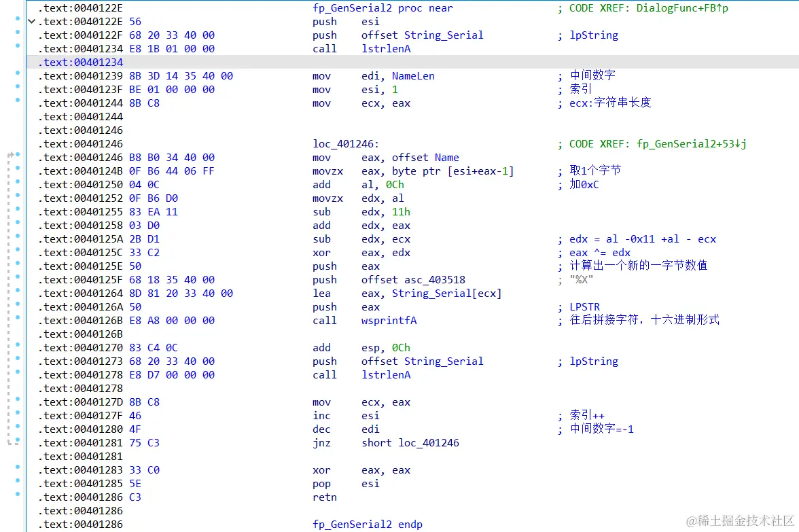The height and width of the screenshot is (532, 799).
Task: Toggle breakpoint dot at 00401286 retn
Action: click(18, 494)
